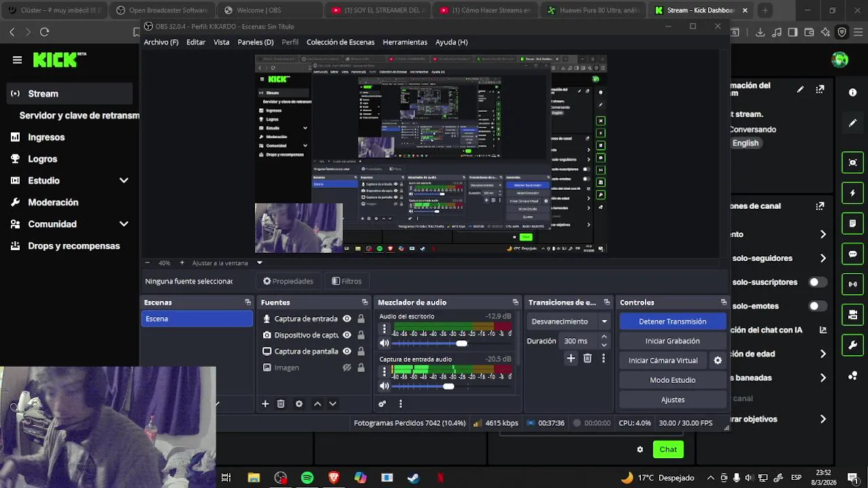
Task: Open Vista menu in OBS
Action: [x=222, y=42]
